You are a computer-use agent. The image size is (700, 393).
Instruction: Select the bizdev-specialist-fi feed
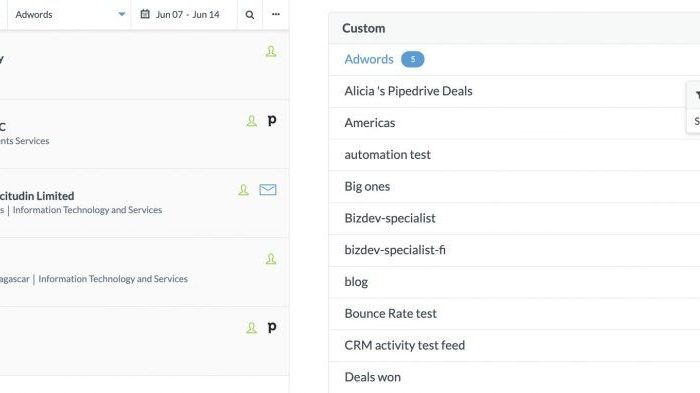click(514, 251)
